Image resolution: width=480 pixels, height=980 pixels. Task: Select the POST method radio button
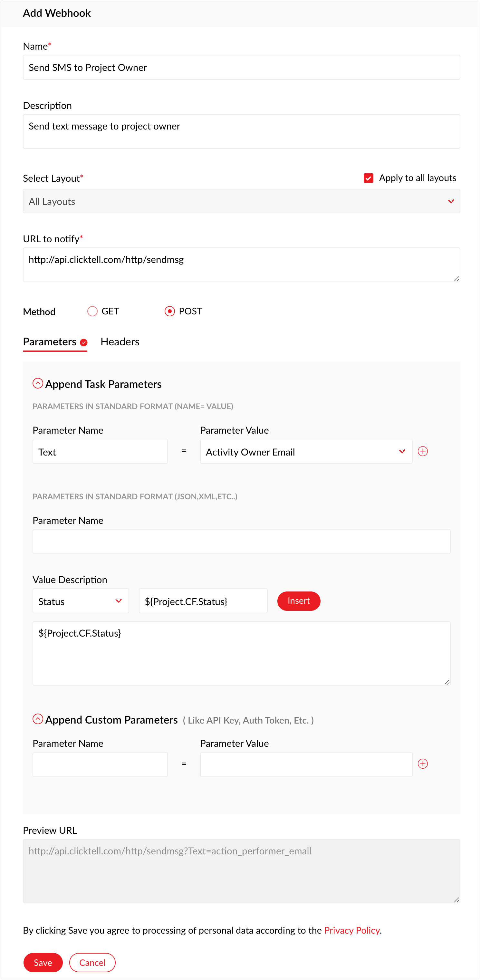pos(170,311)
